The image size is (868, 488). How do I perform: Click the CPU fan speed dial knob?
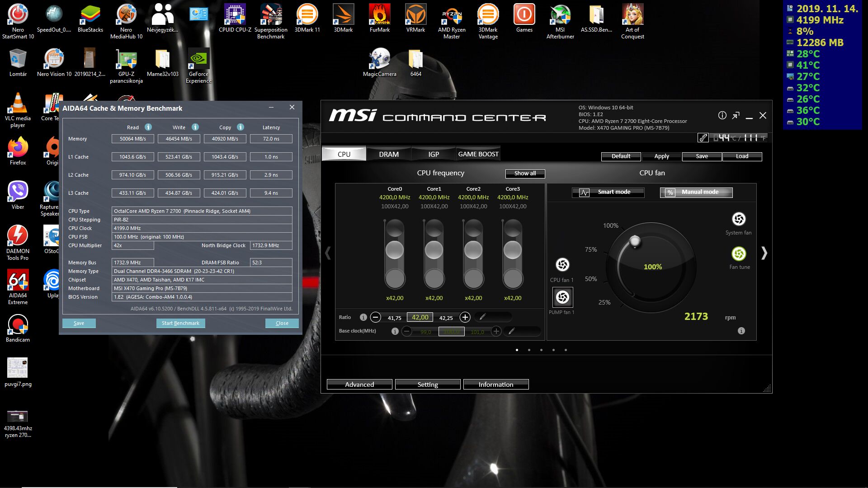click(635, 241)
